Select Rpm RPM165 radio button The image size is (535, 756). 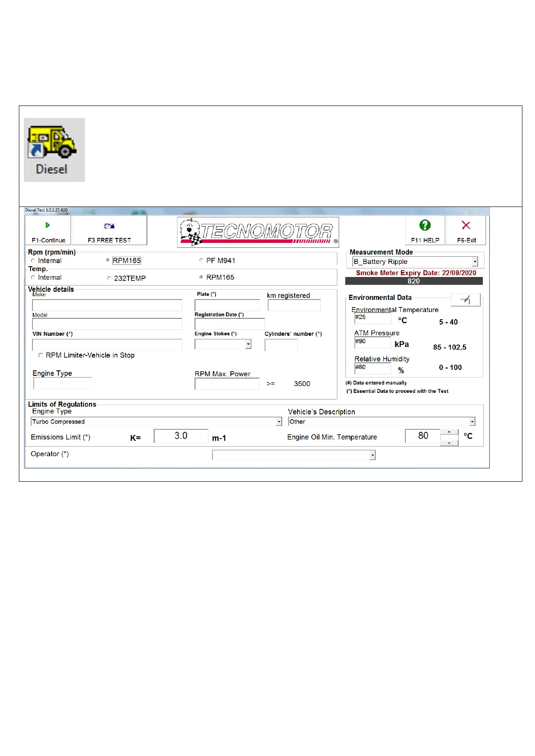(108, 260)
